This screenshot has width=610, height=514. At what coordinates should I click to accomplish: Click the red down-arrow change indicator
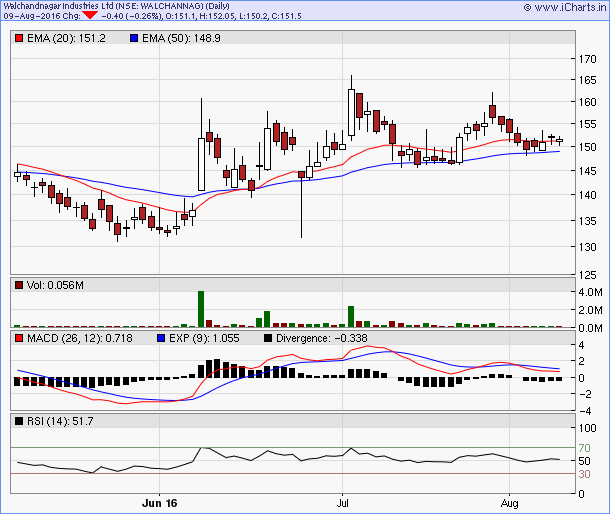(x=90, y=16)
